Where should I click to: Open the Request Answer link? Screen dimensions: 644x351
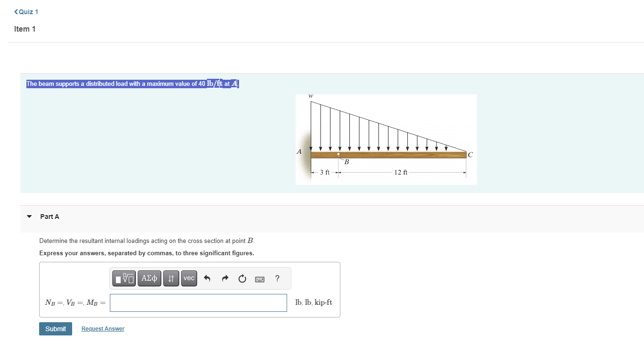103,328
